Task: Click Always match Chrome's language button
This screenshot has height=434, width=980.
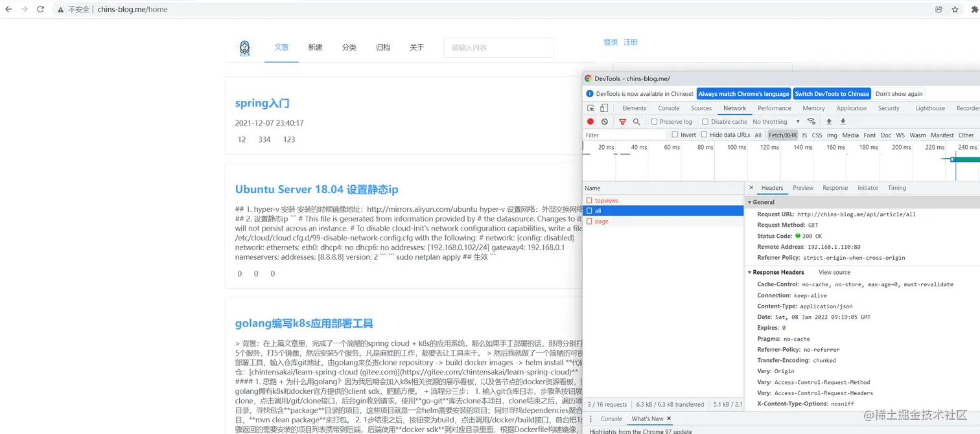Action: (x=744, y=94)
